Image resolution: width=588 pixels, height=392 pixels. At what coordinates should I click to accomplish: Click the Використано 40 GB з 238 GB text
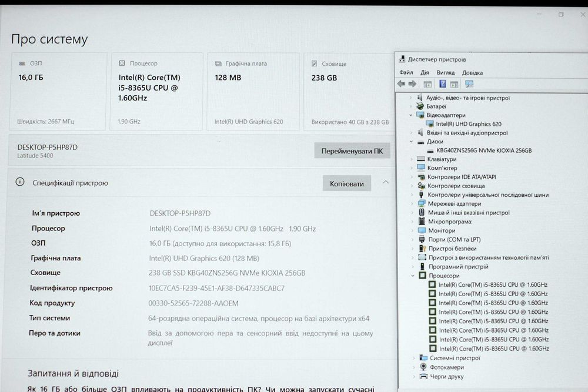[x=350, y=122]
